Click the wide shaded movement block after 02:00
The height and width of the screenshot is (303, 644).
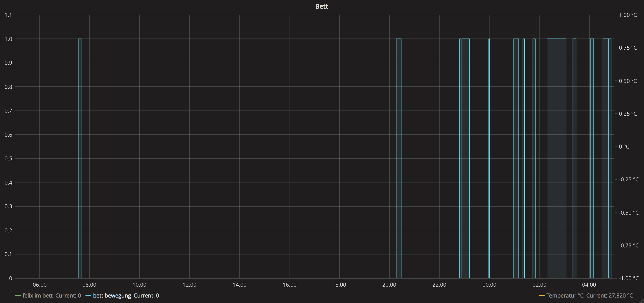click(x=556, y=158)
